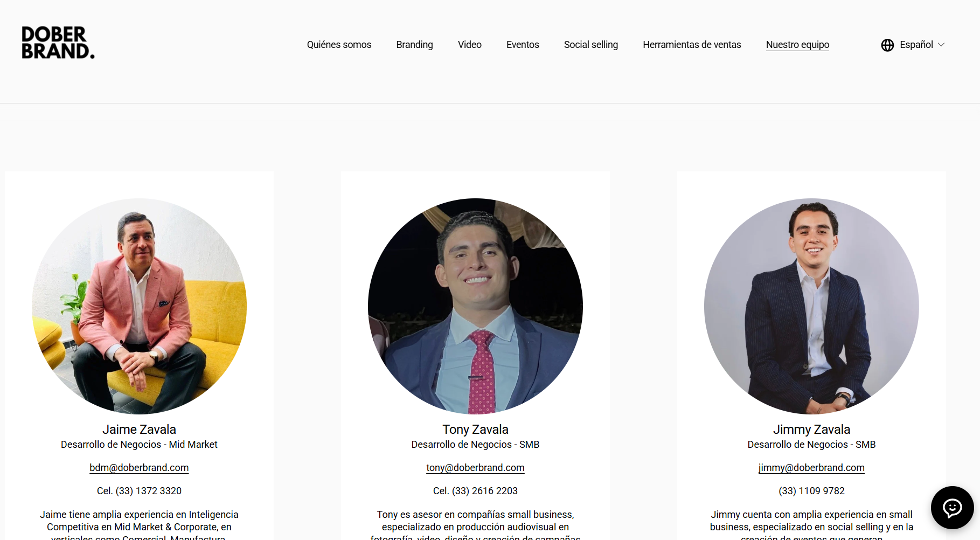Click the Jaime Zavala name heading

139,430
